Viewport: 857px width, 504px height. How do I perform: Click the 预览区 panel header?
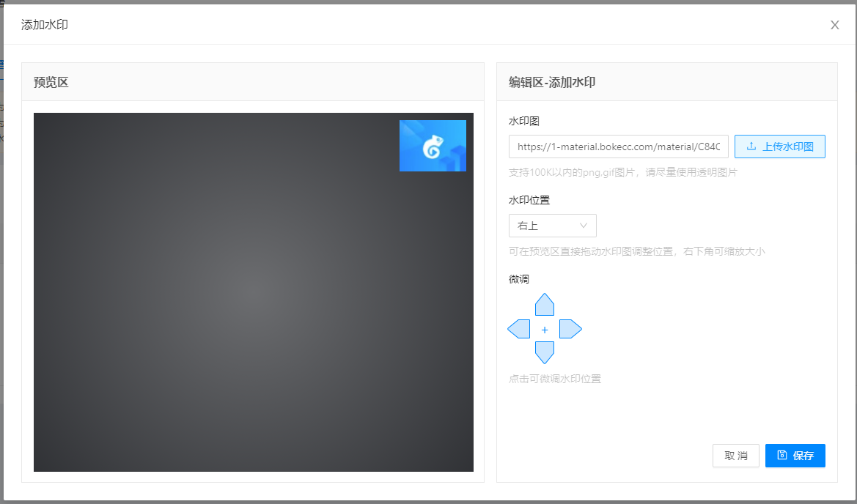51,82
